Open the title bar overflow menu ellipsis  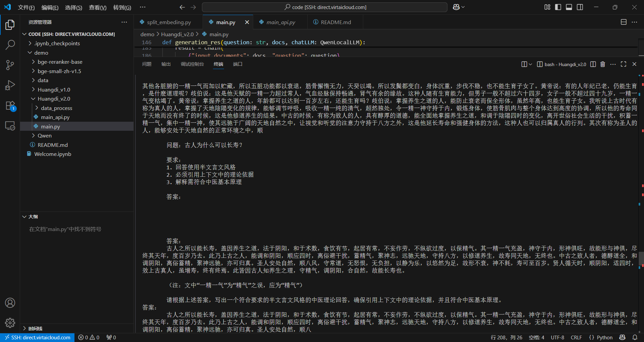pyautogui.click(x=143, y=7)
